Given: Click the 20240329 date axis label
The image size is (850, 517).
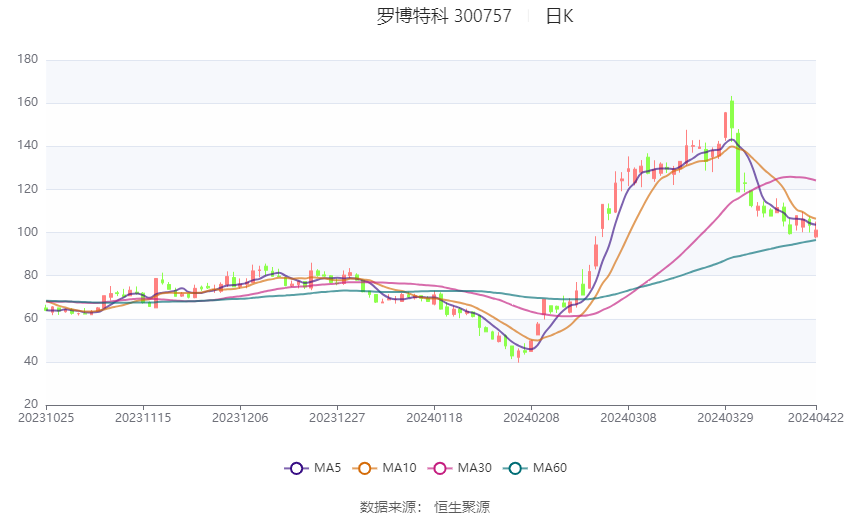Looking at the screenshot, I should (725, 418).
